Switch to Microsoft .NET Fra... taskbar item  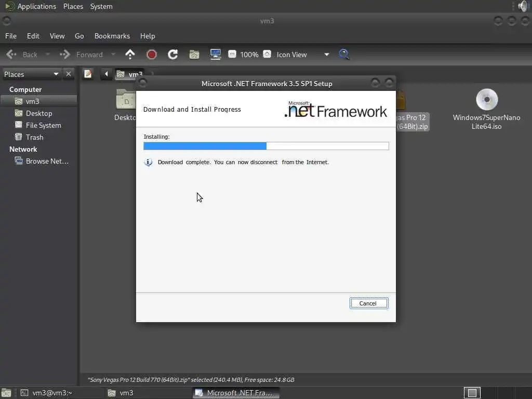click(x=236, y=393)
